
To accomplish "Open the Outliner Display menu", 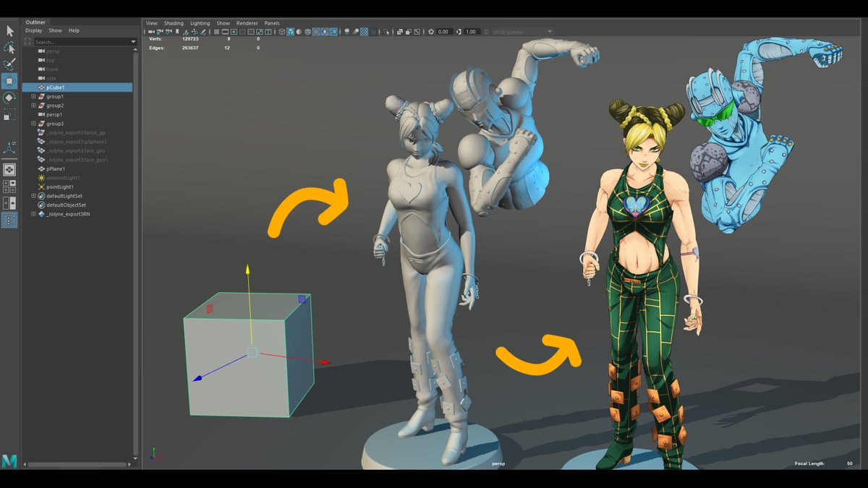I will tap(34, 30).
